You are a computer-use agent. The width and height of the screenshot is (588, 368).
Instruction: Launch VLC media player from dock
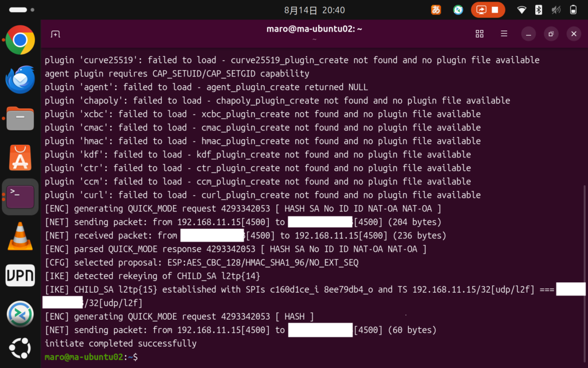point(20,236)
